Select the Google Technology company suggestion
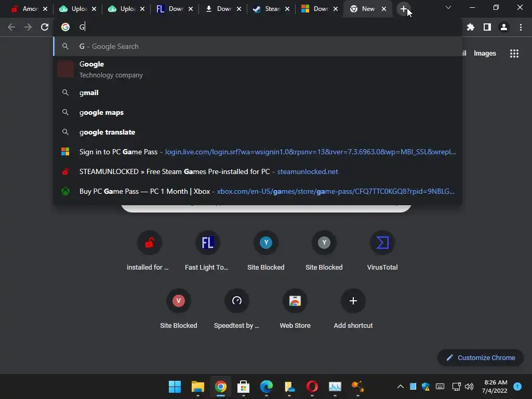The image size is (532, 399). pos(258,69)
